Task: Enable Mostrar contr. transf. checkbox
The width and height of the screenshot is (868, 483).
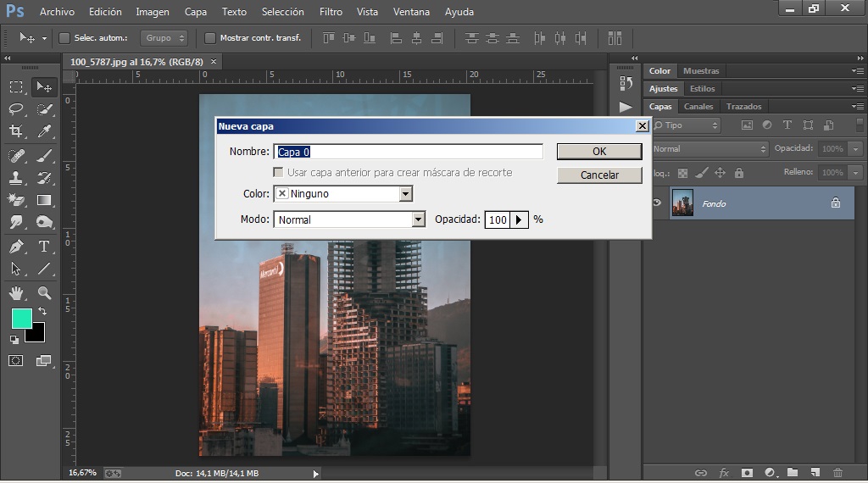Action: pos(210,37)
